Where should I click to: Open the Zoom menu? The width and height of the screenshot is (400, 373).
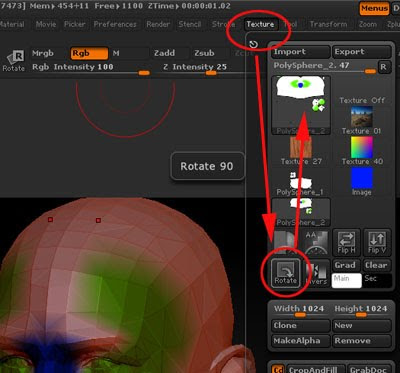tap(368, 24)
